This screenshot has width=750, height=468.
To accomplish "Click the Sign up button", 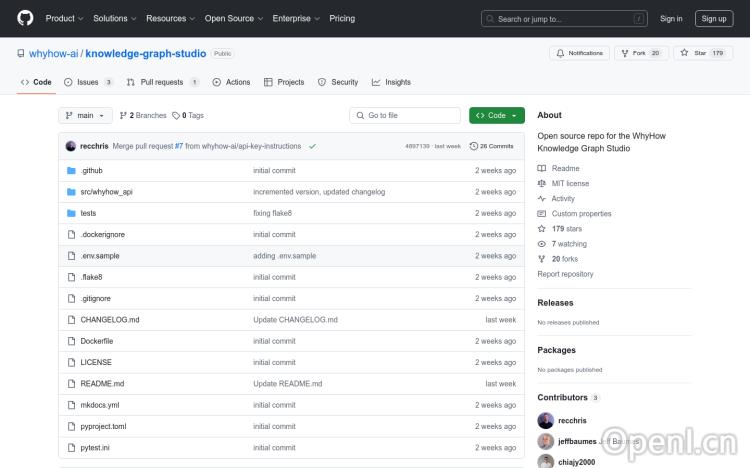I will (714, 18).
